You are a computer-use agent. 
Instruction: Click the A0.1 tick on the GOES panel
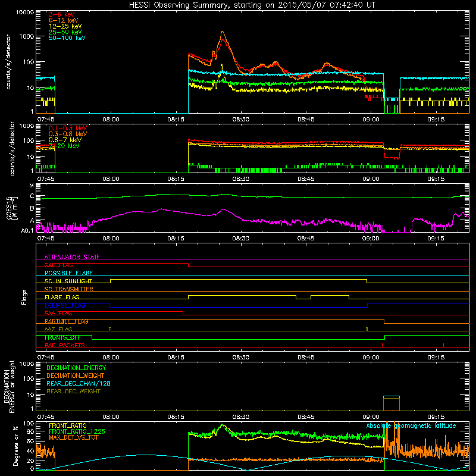coord(27,231)
